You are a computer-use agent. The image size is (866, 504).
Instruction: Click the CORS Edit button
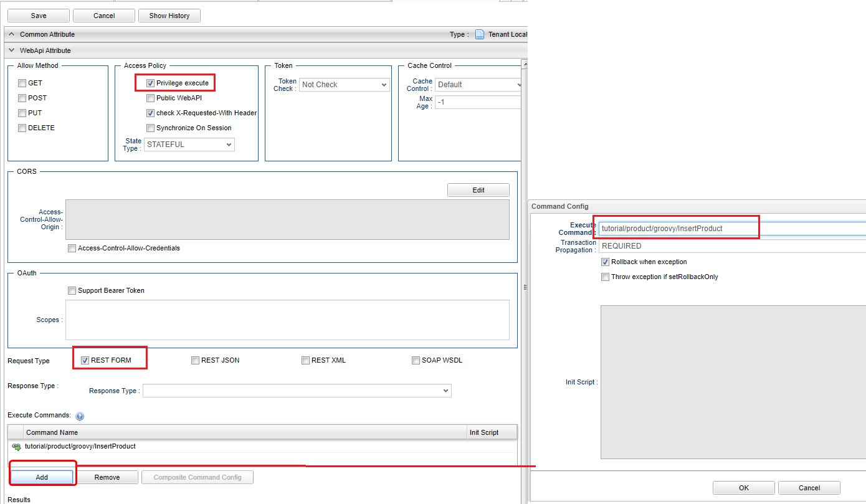478,190
